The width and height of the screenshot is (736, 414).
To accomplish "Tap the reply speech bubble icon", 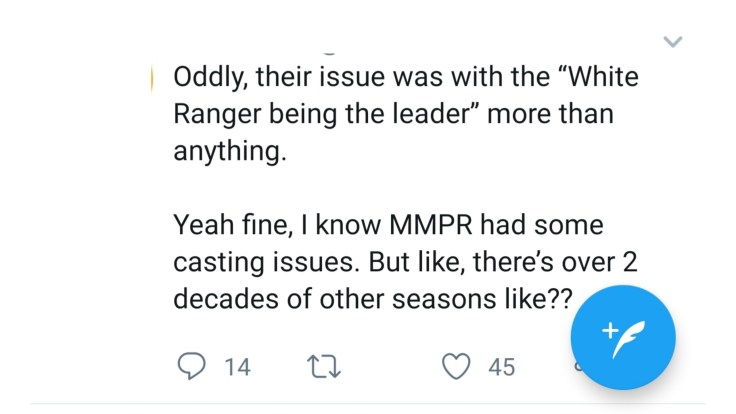I will coord(192,367).
